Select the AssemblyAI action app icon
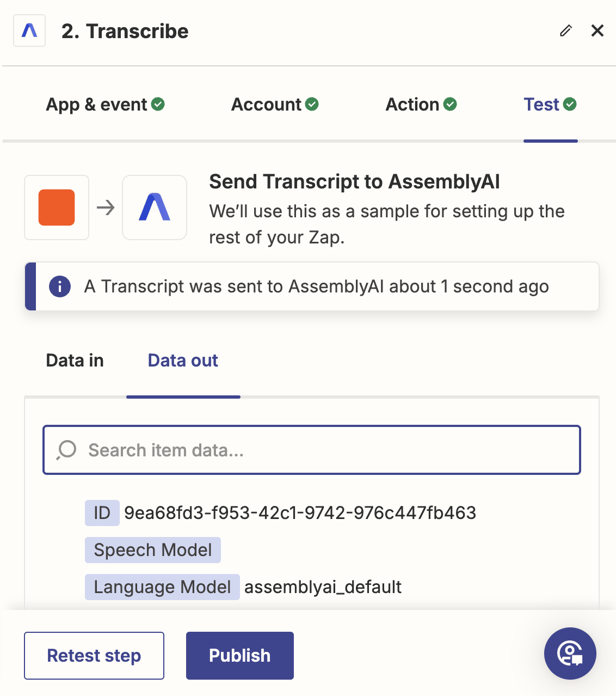The height and width of the screenshot is (696, 616). pos(154,207)
